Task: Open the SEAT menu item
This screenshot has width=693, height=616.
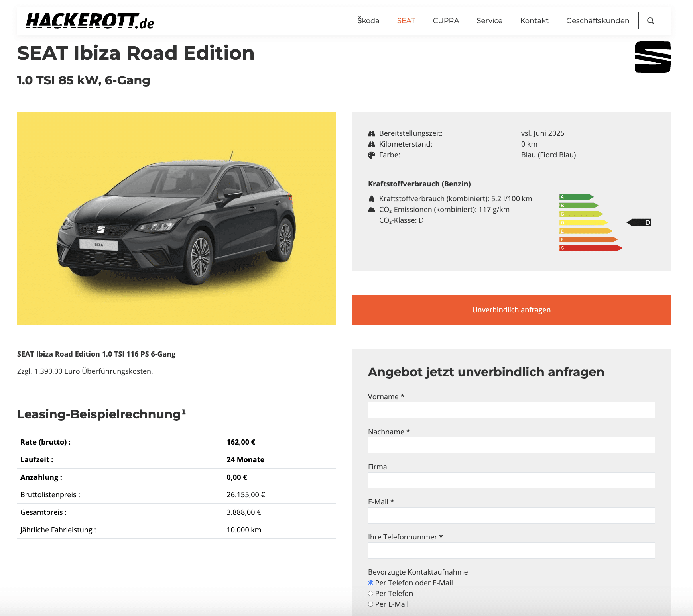Action: pyautogui.click(x=406, y=21)
